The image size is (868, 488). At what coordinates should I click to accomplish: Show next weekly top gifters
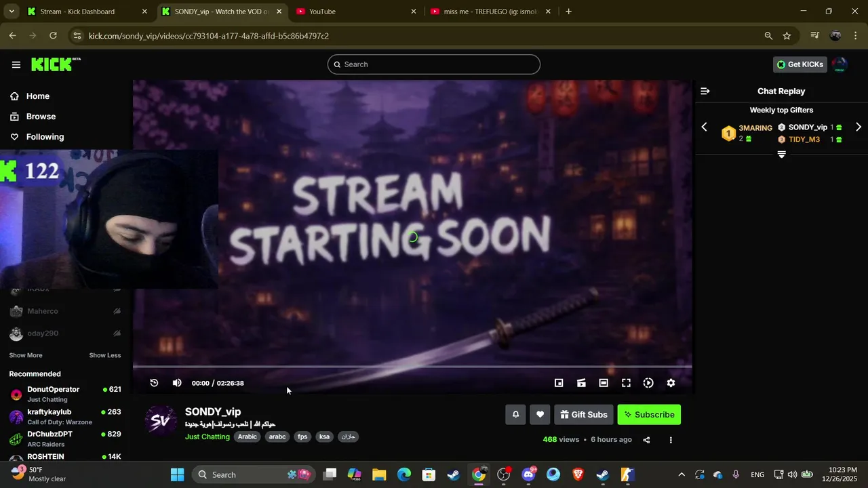point(859,127)
